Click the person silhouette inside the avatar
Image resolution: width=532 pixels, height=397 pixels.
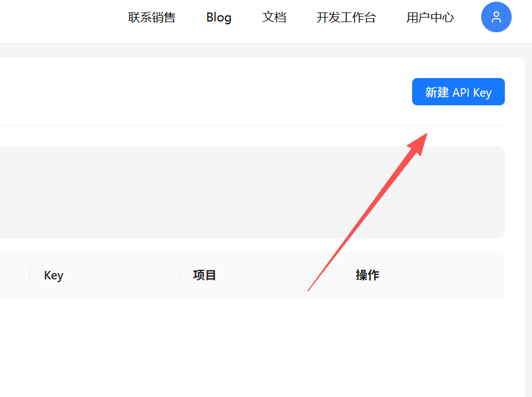496,17
